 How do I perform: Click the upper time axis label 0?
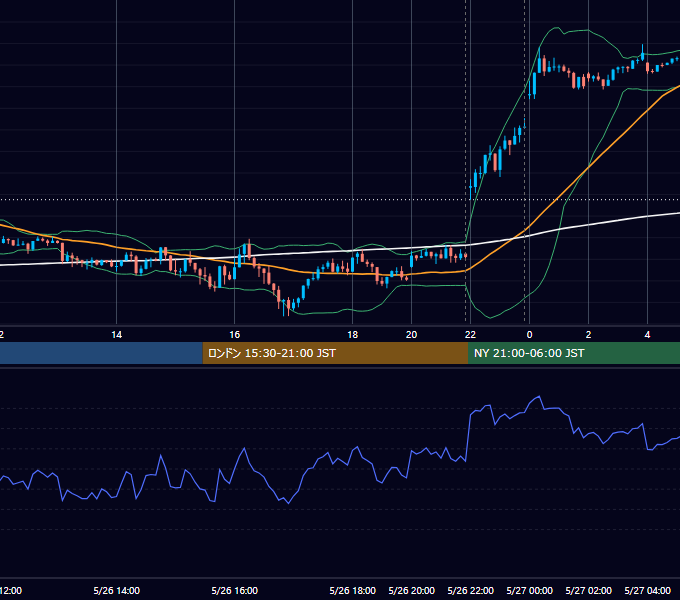pos(530,335)
